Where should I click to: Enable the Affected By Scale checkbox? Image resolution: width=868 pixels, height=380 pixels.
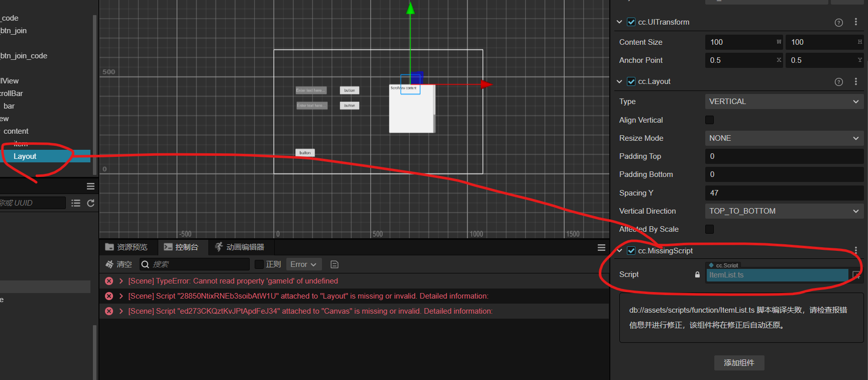click(709, 229)
